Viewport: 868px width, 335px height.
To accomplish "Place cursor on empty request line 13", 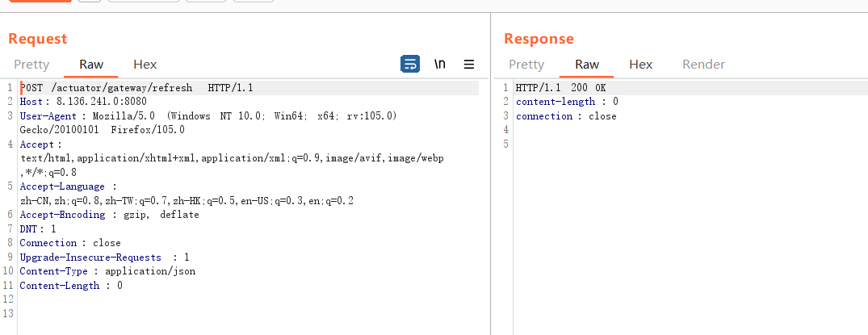I will coord(249,314).
